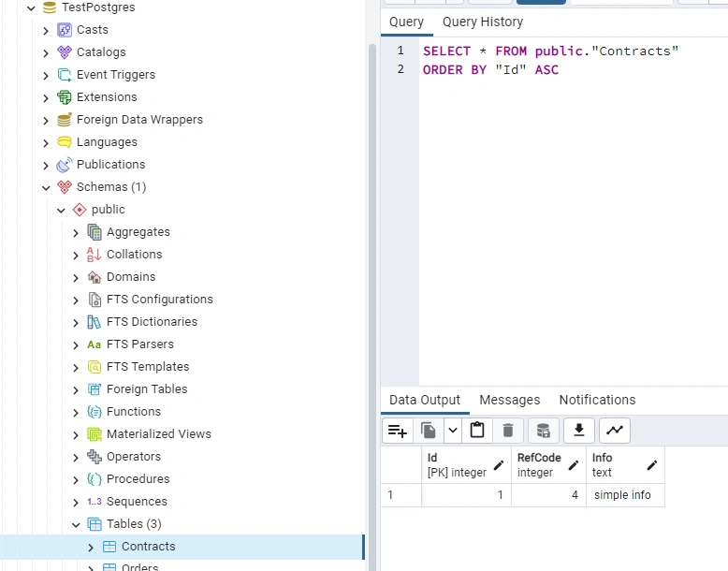Viewport: 728px width, 571px height.
Task: Select the Sequences tree item
Action: click(137, 502)
